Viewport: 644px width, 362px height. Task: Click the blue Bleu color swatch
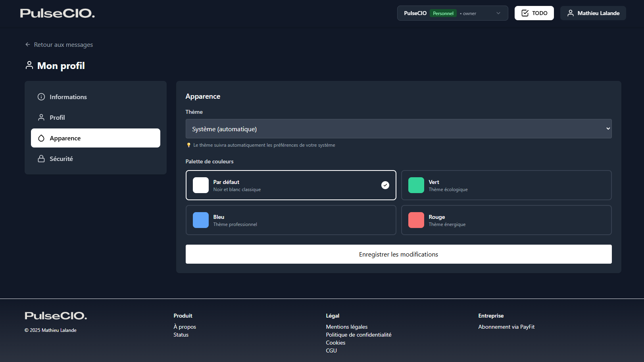(201, 220)
